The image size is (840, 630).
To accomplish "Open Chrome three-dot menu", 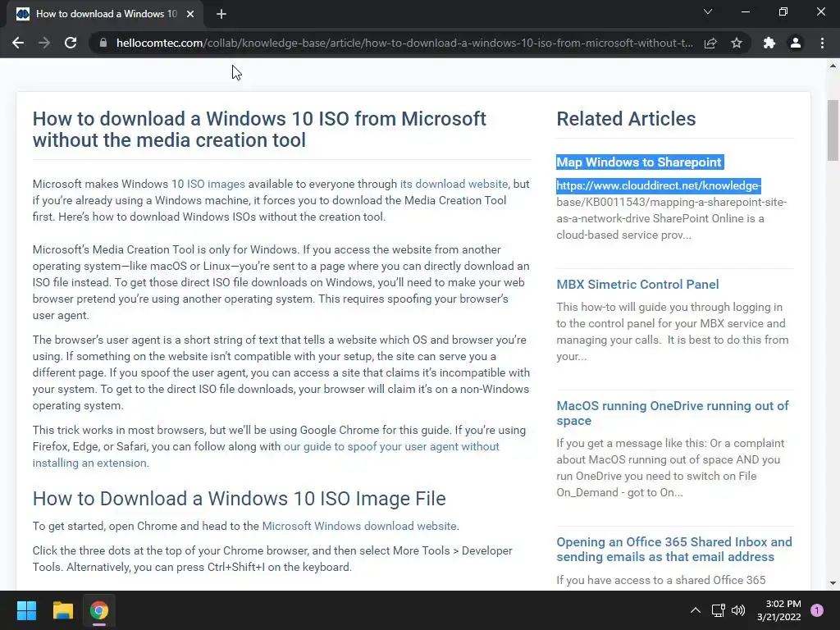I will (x=822, y=43).
